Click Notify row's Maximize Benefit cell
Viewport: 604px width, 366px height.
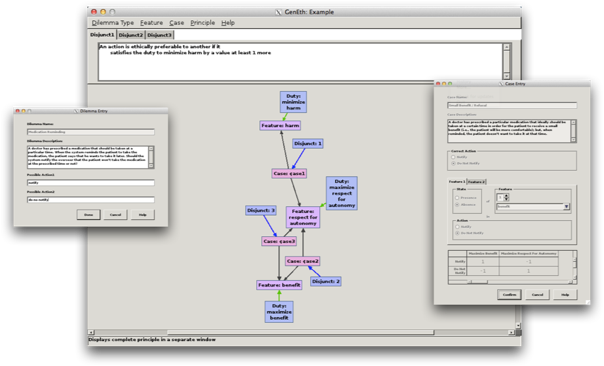pyautogui.click(x=483, y=262)
